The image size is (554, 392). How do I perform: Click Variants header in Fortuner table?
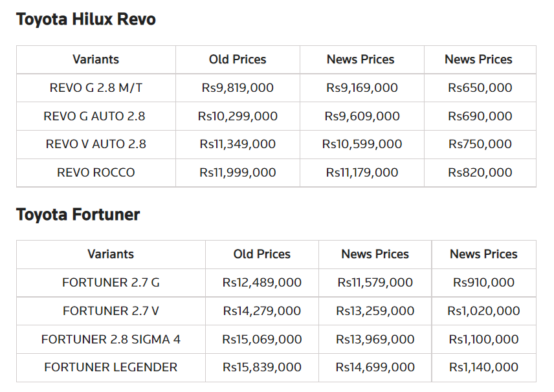[111, 254]
